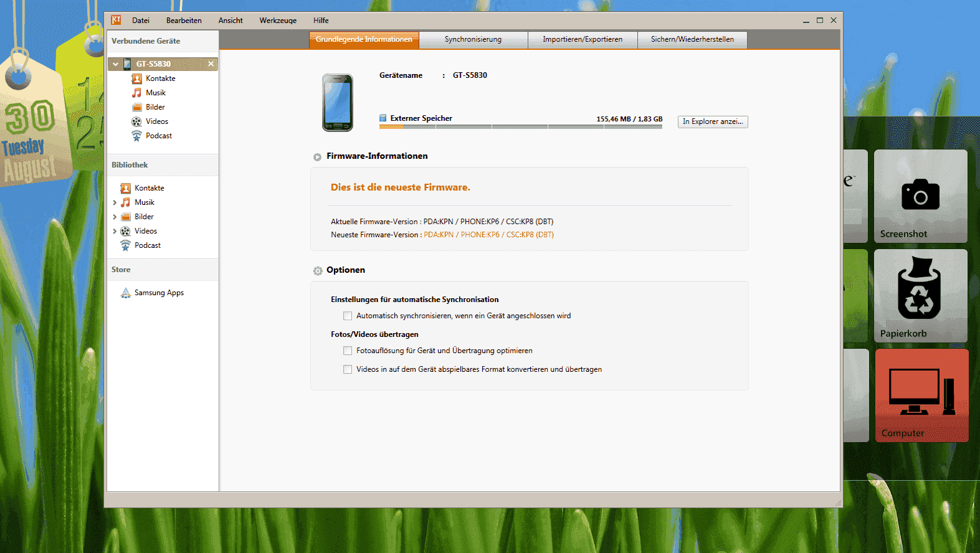980x553 pixels.
Task: Click the Dies ist die neueste Firmware message
Action: coord(401,187)
